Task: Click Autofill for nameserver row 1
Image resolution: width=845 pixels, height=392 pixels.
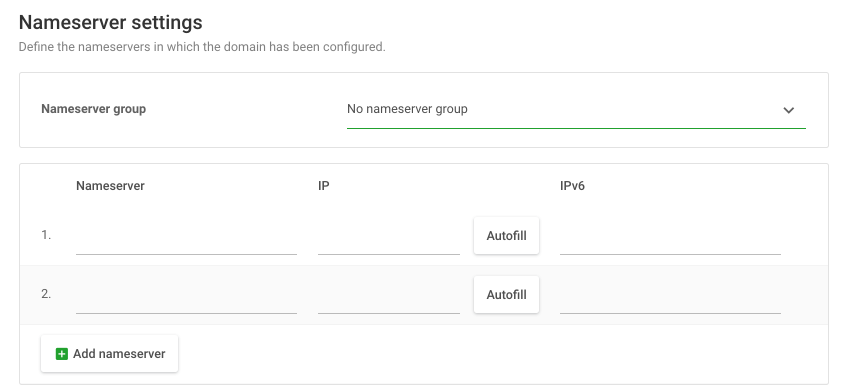Action: 506,236
